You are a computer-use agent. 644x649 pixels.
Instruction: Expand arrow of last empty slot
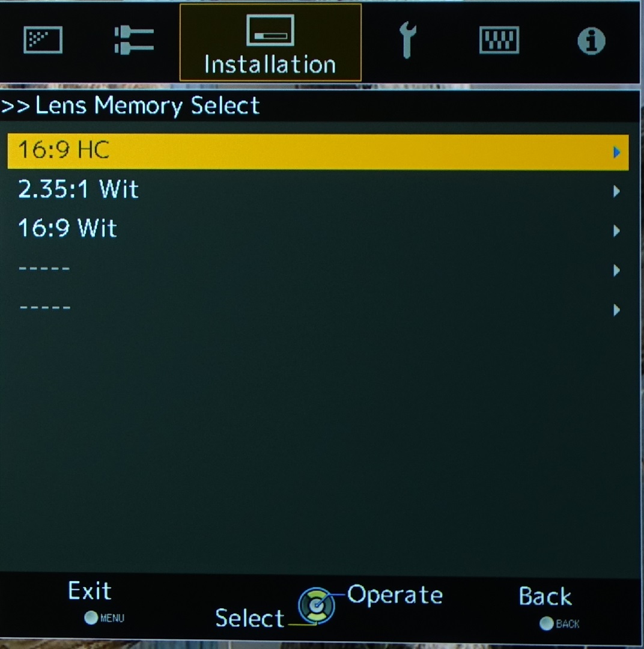pos(617,309)
